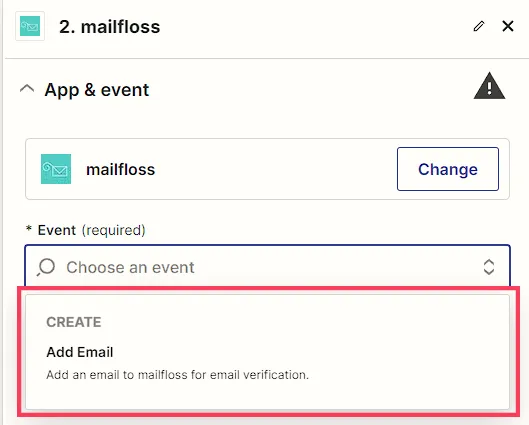
Task: Click the asterisk beside Event label
Action: coord(29,229)
